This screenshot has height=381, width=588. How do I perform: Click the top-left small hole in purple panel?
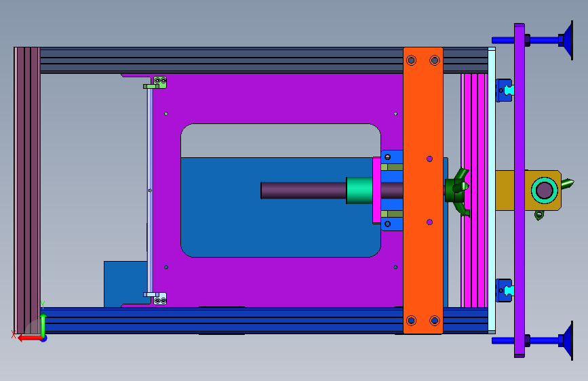pos(166,114)
